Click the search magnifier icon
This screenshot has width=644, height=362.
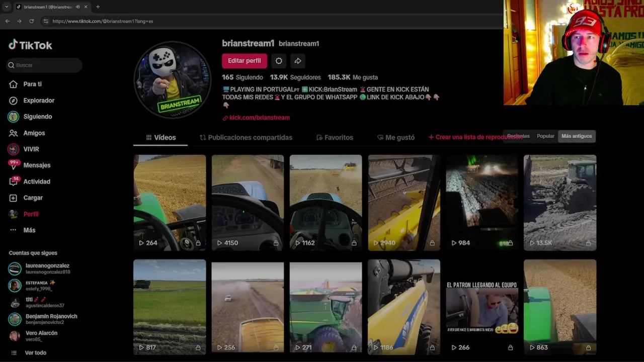tap(11, 65)
